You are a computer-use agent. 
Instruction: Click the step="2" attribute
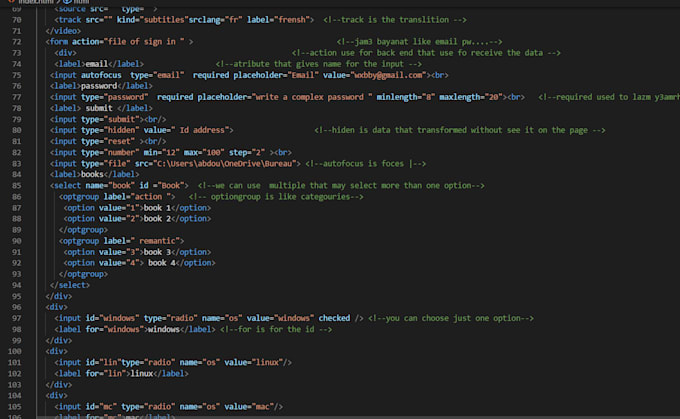click(247, 153)
